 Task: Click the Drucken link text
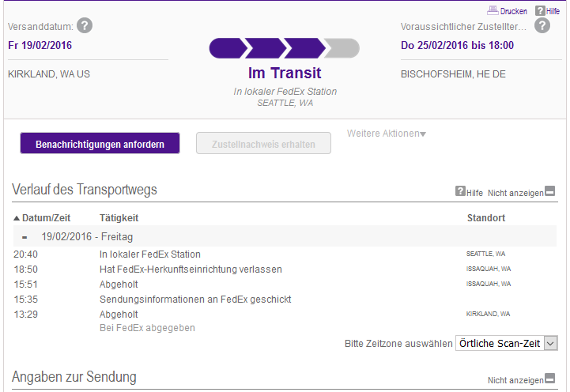tap(513, 11)
